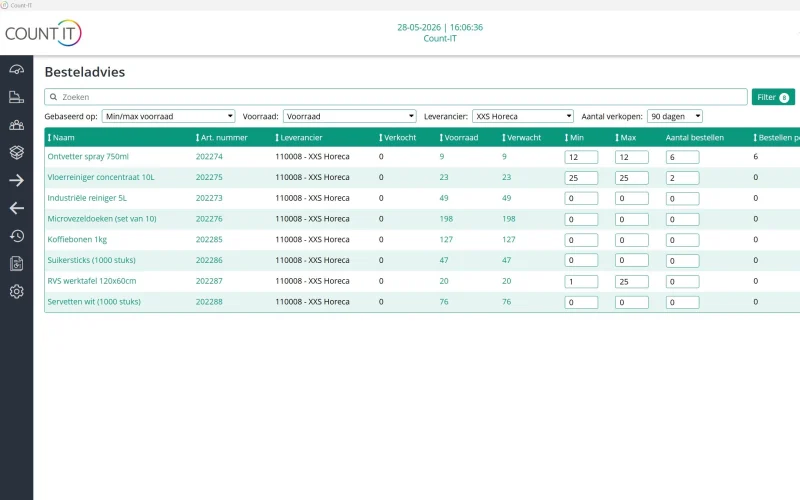
Task: Click Voorraad value 198 for Microvezeldoeken
Action: [x=446, y=219]
